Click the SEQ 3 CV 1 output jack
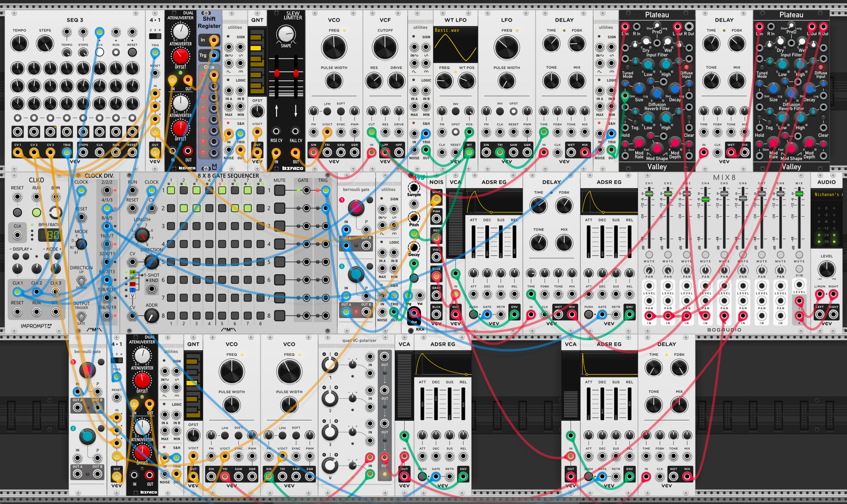847x504 pixels. [17, 152]
